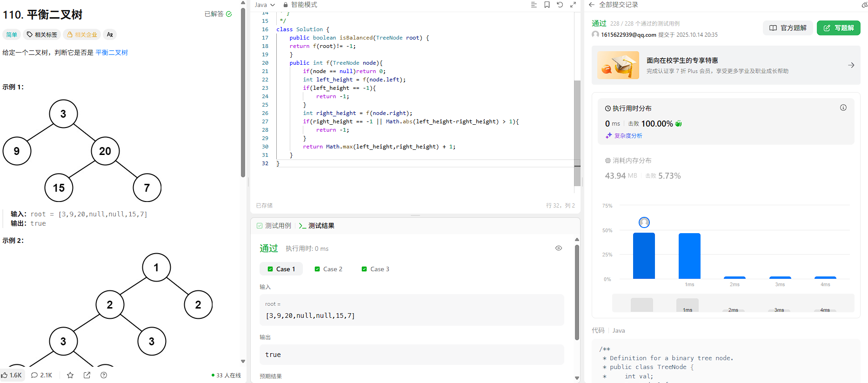The width and height of the screenshot is (868, 383).
Task: Click the share icon in bottom bar
Action: click(87, 375)
